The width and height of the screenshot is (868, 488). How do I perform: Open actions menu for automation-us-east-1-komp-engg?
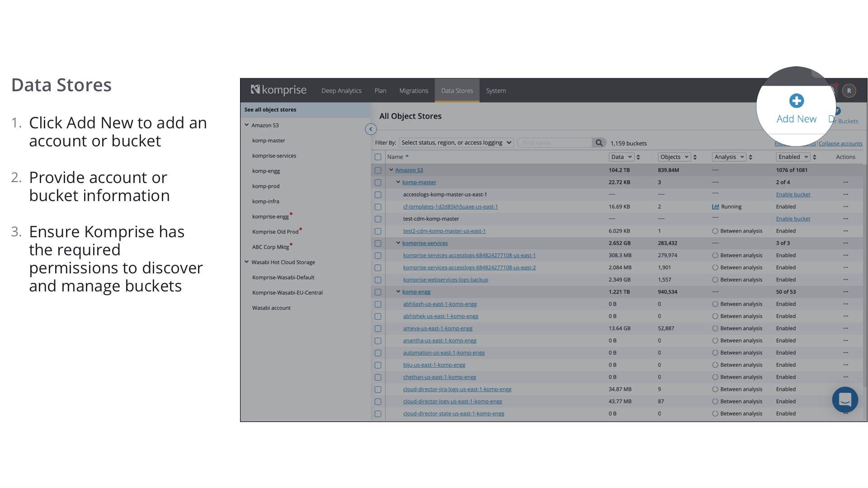[x=846, y=353]
